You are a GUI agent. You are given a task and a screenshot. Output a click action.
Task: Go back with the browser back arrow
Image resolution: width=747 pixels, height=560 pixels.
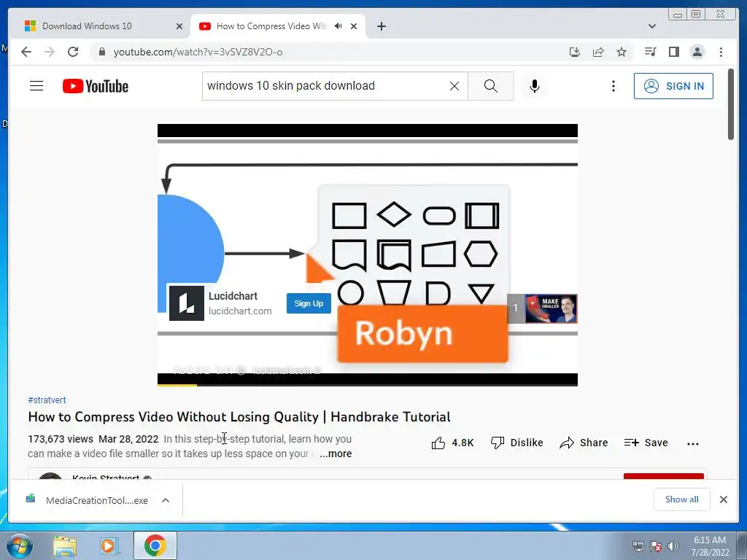[x=26, y=52]
